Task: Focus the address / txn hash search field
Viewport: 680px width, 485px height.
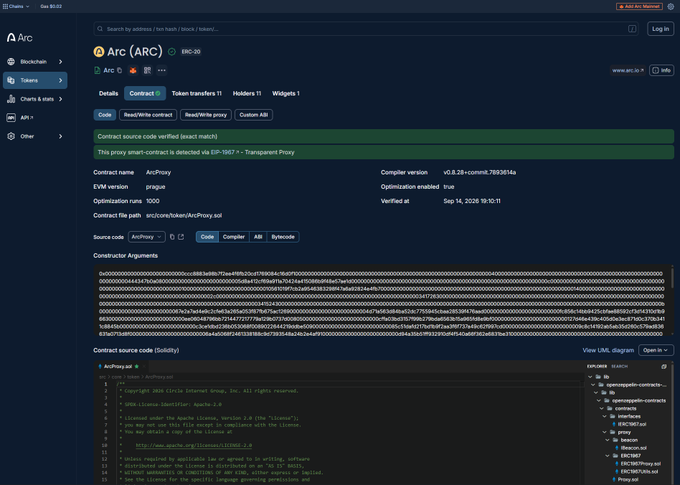Action: tap(365, 29)
